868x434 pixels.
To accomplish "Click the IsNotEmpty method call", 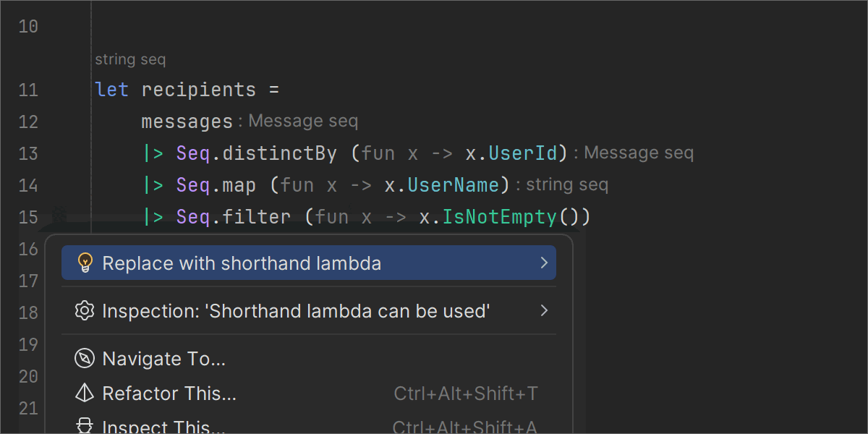I will click(499, 216).
